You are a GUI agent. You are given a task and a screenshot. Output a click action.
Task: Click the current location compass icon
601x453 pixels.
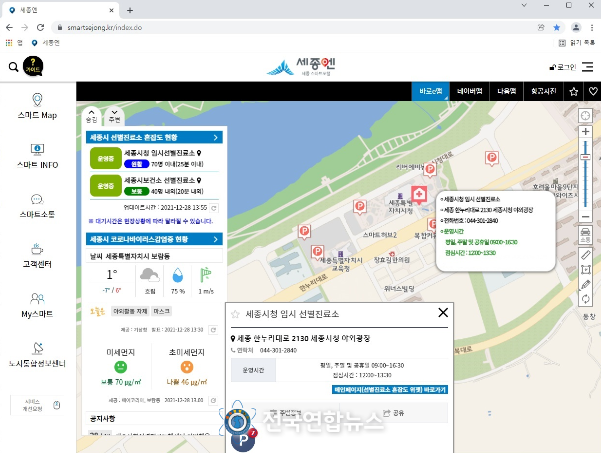click(585, 115)
